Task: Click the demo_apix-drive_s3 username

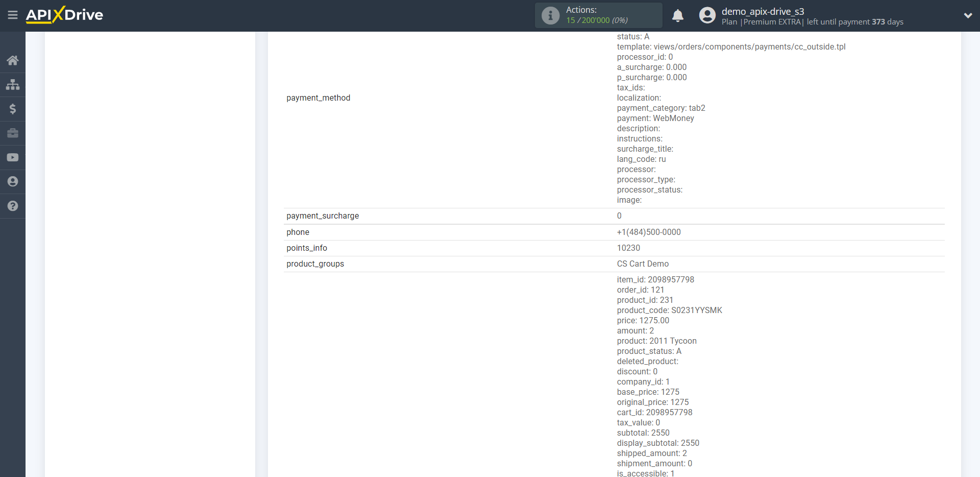Action: pos(763,11)
